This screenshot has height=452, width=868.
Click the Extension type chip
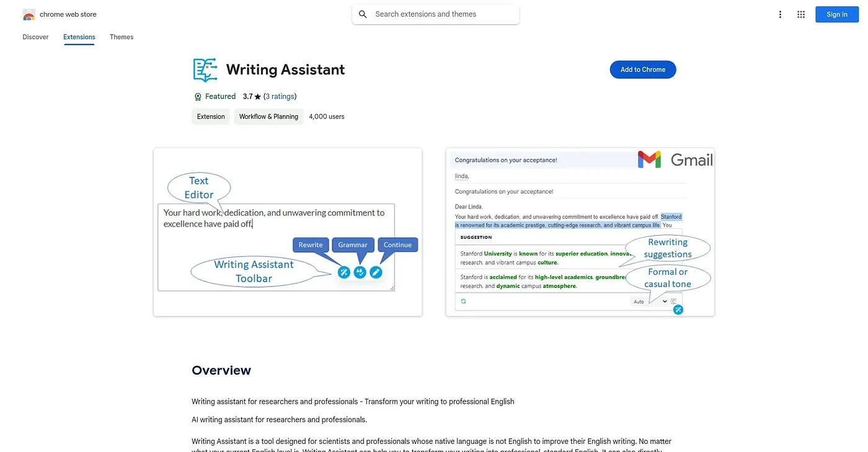(x=211, y=117)
